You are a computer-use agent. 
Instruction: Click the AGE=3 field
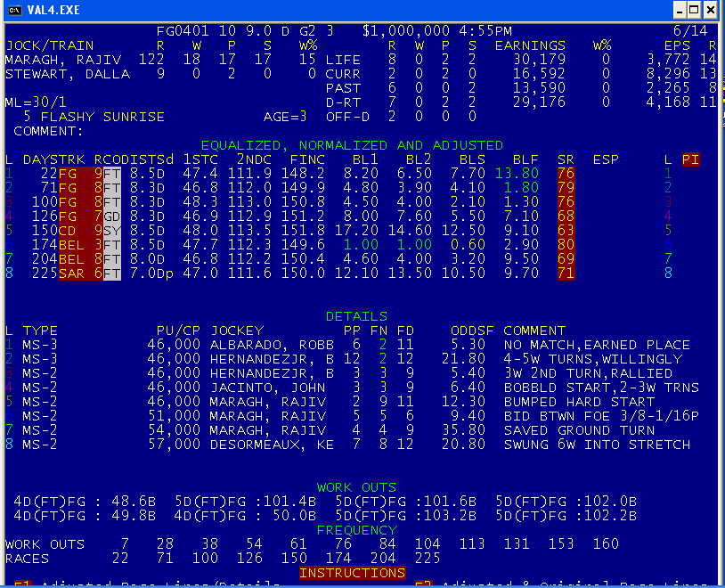click(x=285, y=117)
